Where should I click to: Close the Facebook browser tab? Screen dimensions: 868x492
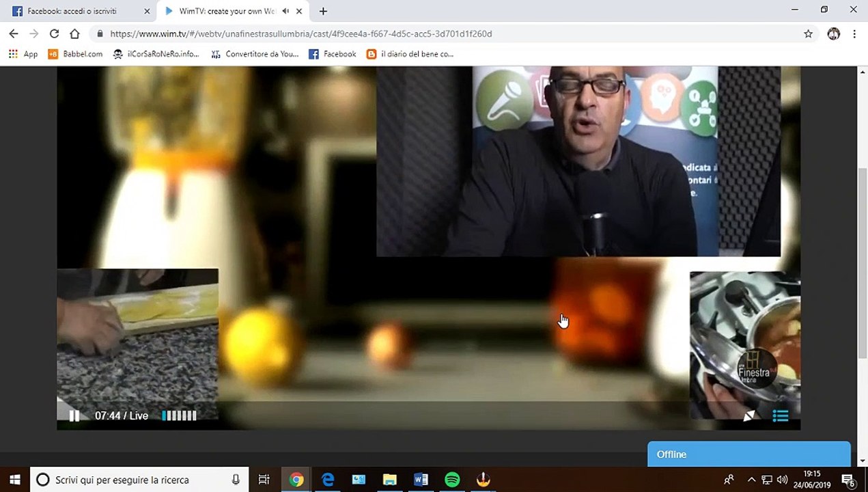(x=147, y=11)
